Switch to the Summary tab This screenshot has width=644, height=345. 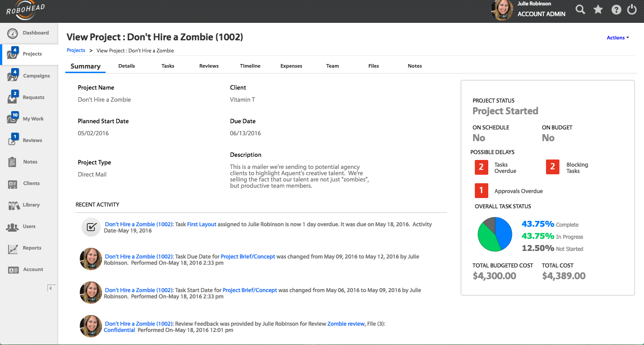tap(85, 66)
